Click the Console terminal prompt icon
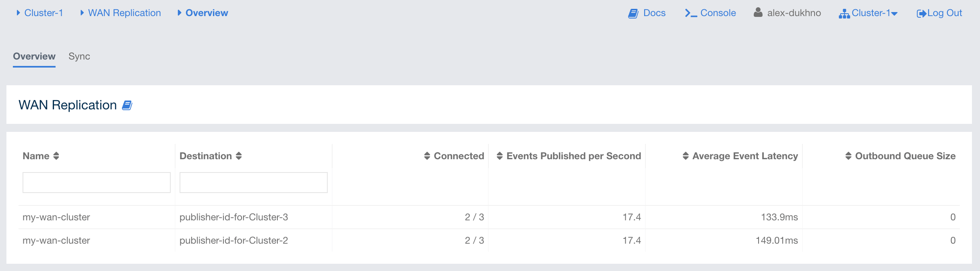The image size is (980, 271). click(x=691, y=14)
